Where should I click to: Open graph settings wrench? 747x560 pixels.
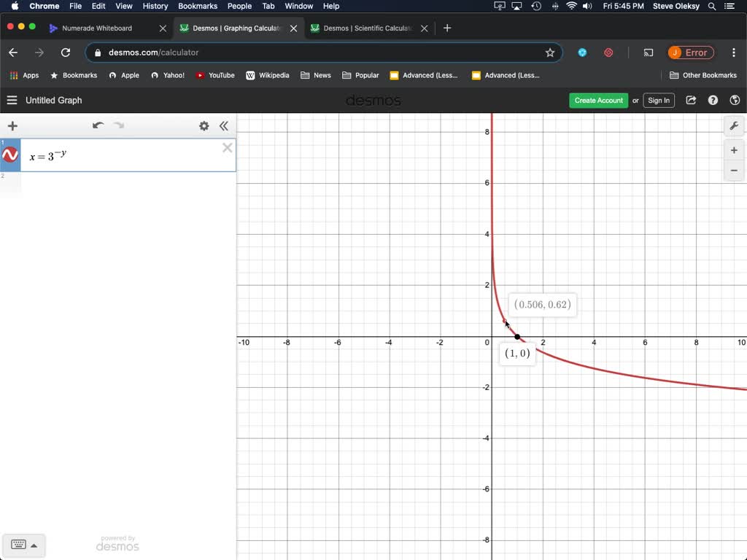pos(734,126)
